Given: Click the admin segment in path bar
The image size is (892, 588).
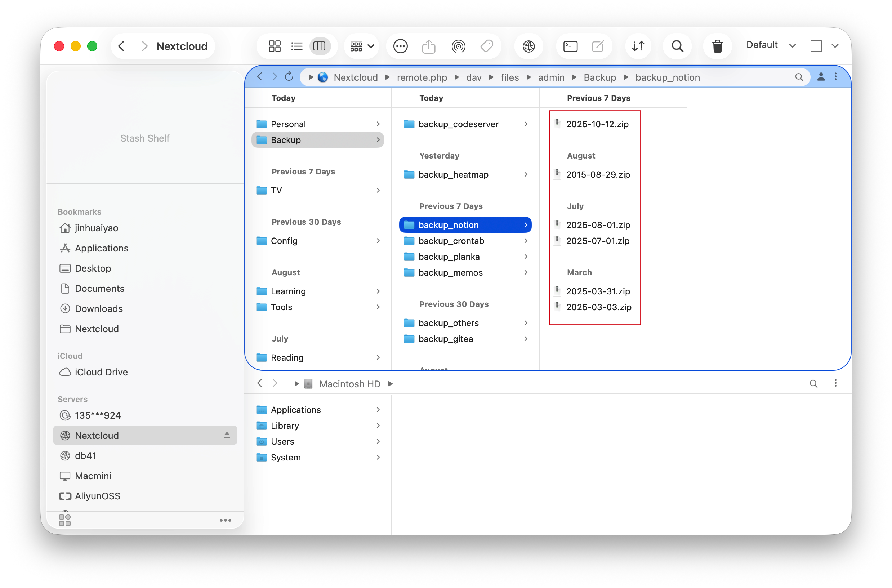Looking at the screenshot, I should [551, 77].
